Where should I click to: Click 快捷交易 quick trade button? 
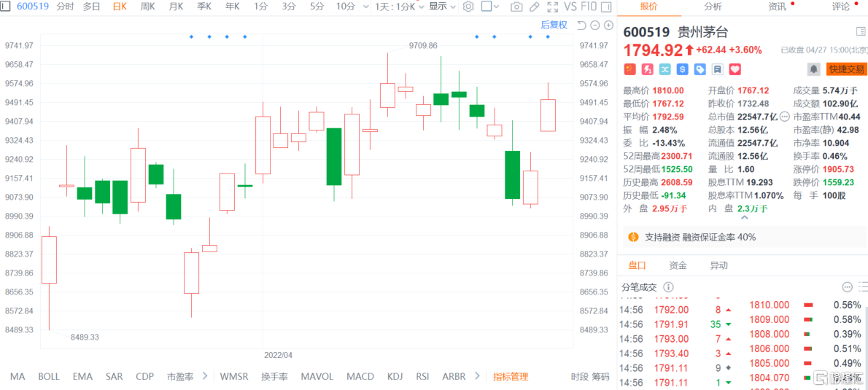click(x=845, y=69)
